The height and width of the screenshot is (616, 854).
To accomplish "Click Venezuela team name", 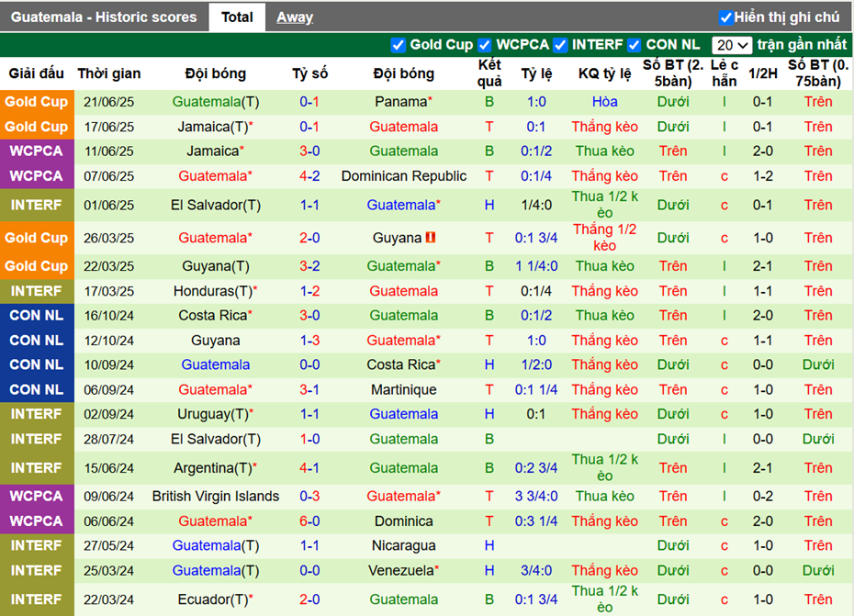I will click(403, 570).
